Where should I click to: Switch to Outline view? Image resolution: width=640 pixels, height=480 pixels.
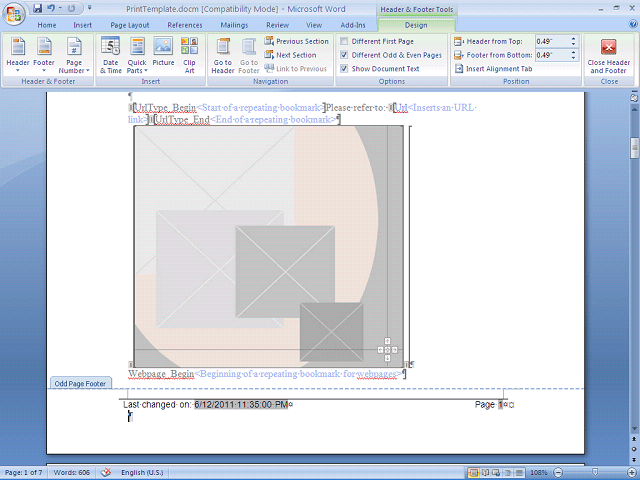pyautogui.click(x=508, y=473)
